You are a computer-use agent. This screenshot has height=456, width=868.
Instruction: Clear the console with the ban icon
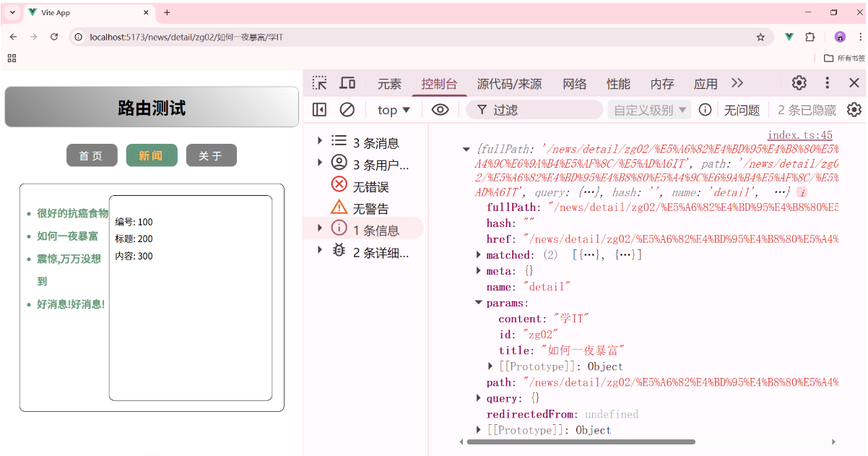point(347,110)
